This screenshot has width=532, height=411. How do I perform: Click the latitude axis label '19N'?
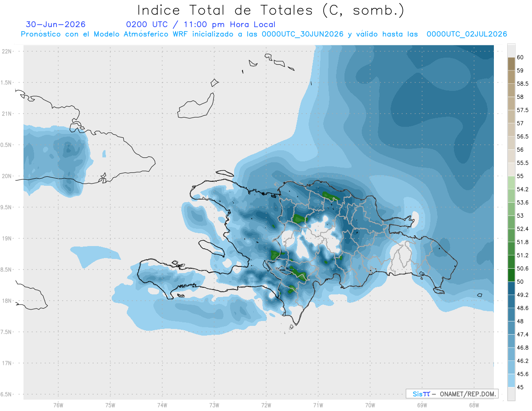[x=7, y=239]
